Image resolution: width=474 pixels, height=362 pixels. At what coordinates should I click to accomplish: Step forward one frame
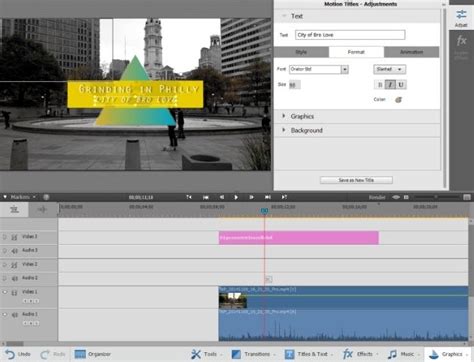[251, 197]
